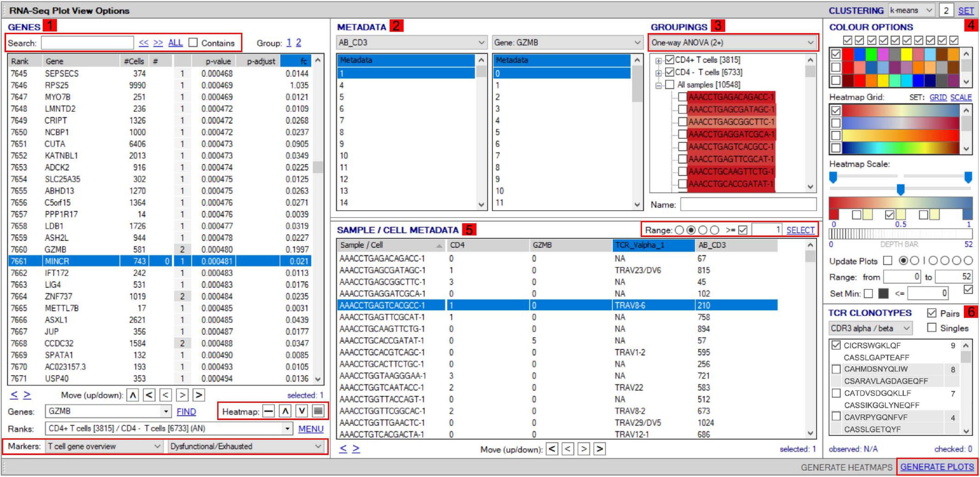This screenshot has height=477, width=980.
Task: Click genes bold right move button
Action: (199, 395)
